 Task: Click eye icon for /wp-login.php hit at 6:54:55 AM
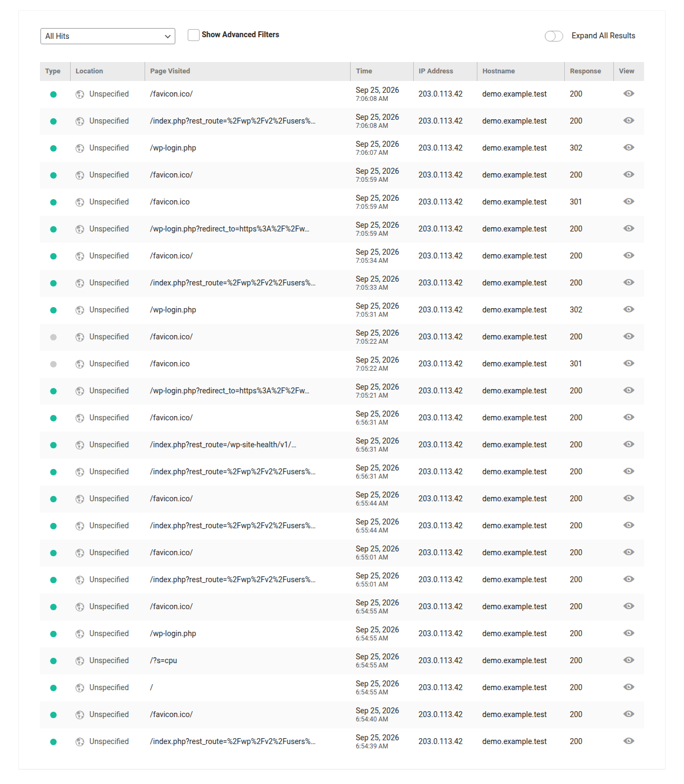pyautogui.click(x=628, y=633)
